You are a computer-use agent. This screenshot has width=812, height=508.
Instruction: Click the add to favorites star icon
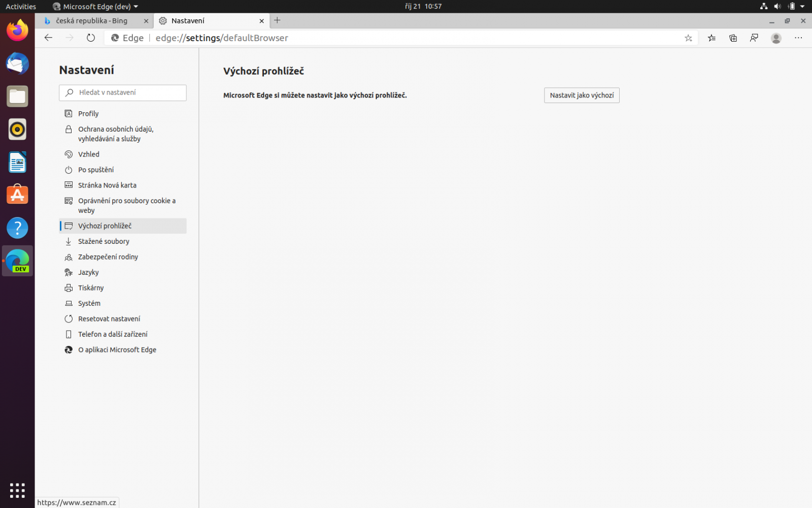(688, 38)
